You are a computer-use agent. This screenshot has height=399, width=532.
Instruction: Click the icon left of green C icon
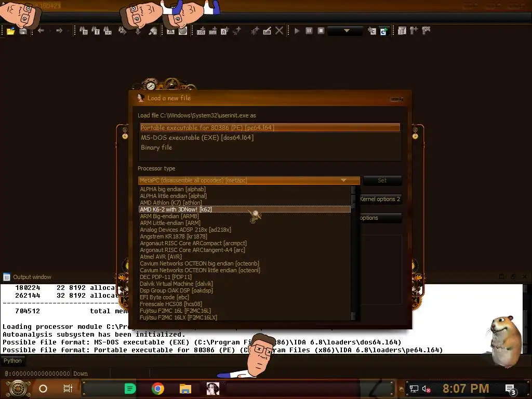pos(372,31)
